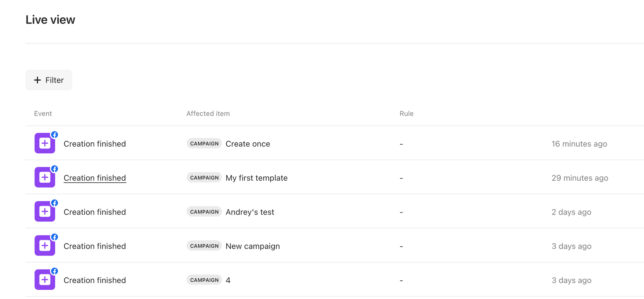644x299 pixels.
Task: Select the 'Andrey's test' affected item
Action: (250, 212)
